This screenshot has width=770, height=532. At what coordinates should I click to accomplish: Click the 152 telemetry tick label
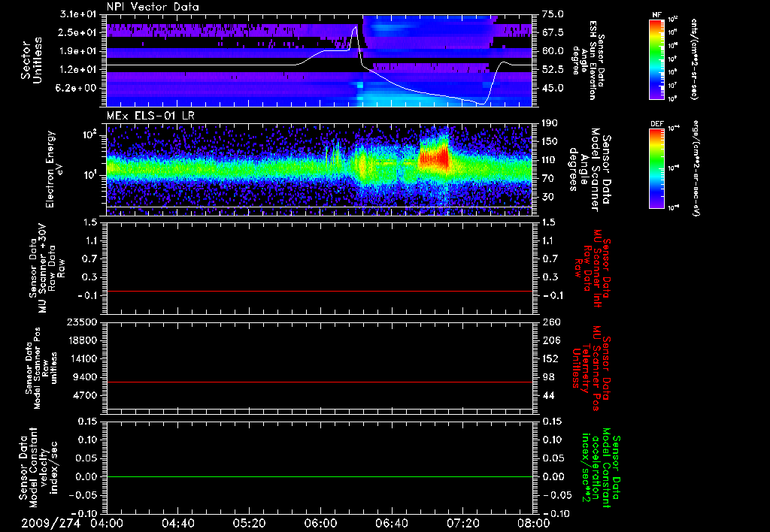click(550, 358)
